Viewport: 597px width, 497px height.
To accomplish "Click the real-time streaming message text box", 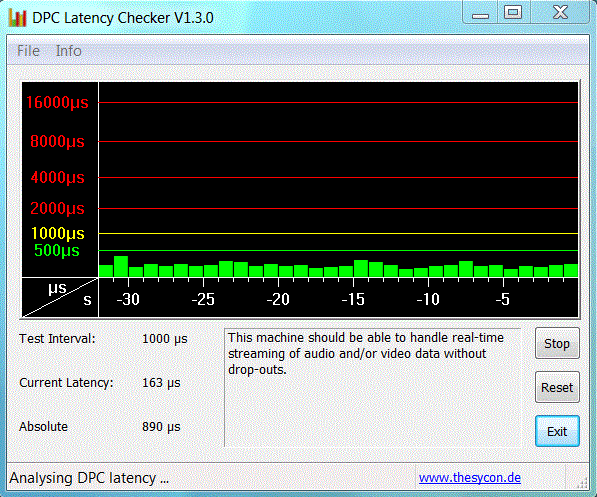I will (x=372, y=387).
